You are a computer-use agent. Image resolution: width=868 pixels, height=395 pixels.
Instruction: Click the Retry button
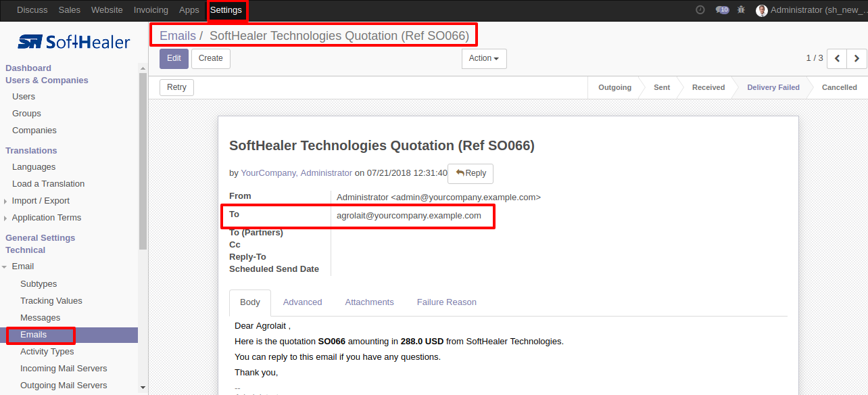point(176,87)
